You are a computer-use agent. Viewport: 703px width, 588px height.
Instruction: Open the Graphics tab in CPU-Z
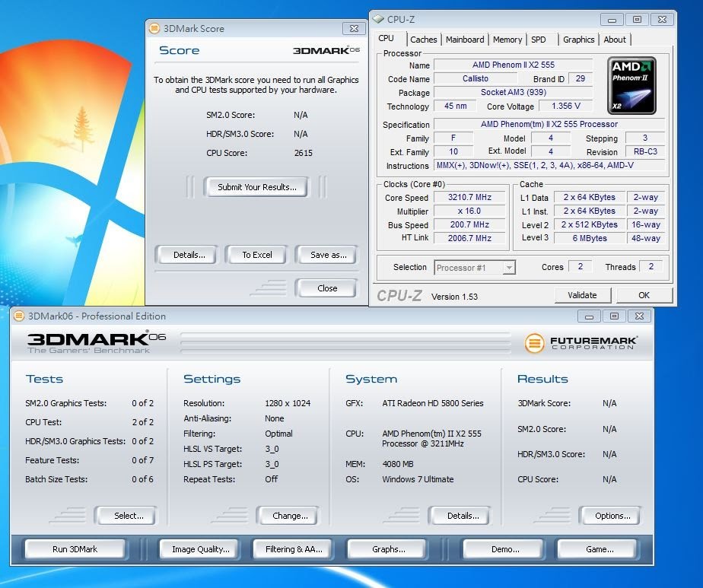click(578, 40)
